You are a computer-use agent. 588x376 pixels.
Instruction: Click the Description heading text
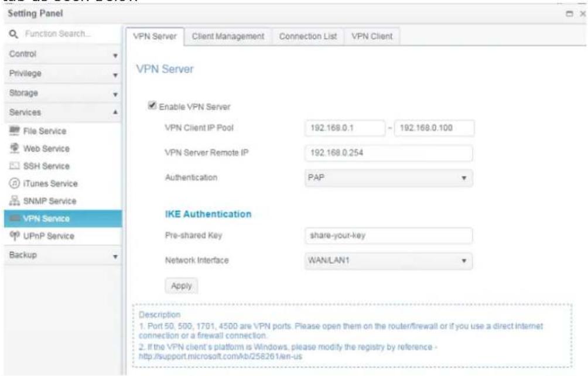[x=159, y=315]
